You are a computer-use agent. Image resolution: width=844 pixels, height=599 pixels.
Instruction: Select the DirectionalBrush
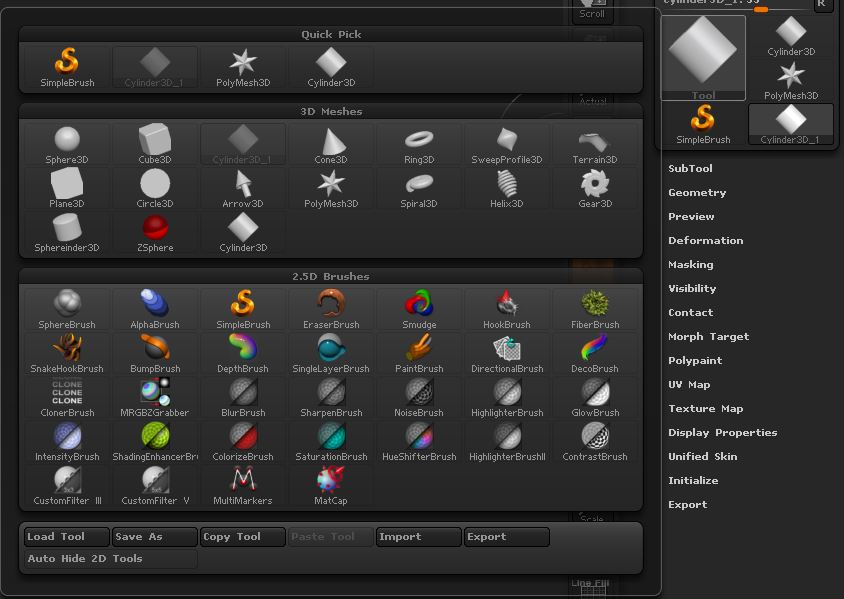[x=507, y=353]
